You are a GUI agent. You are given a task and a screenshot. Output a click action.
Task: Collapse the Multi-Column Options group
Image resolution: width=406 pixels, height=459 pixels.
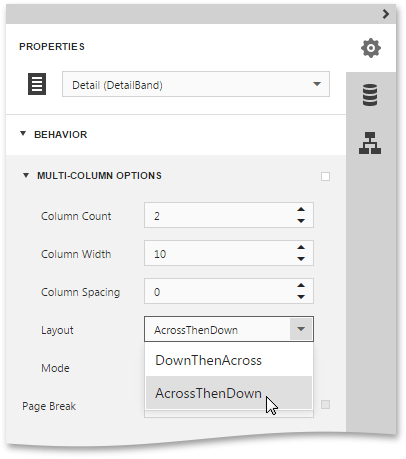click(26, 175)
